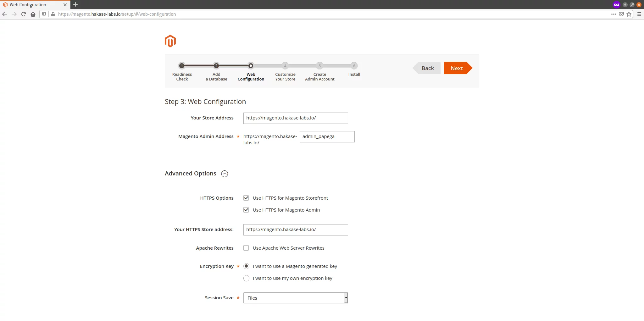Click the Encryption Key label
The image size is (644, 321).
point(217,266)
